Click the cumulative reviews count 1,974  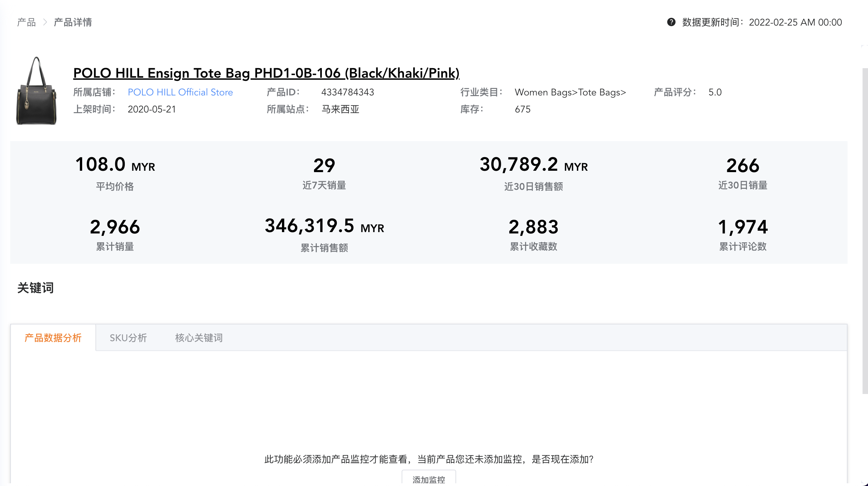[x=743, y=227]
